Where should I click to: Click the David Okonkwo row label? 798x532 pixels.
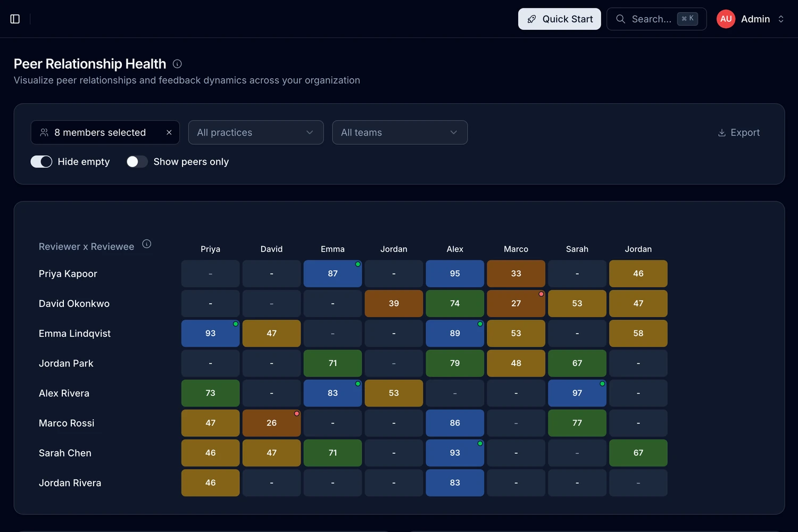74,304
